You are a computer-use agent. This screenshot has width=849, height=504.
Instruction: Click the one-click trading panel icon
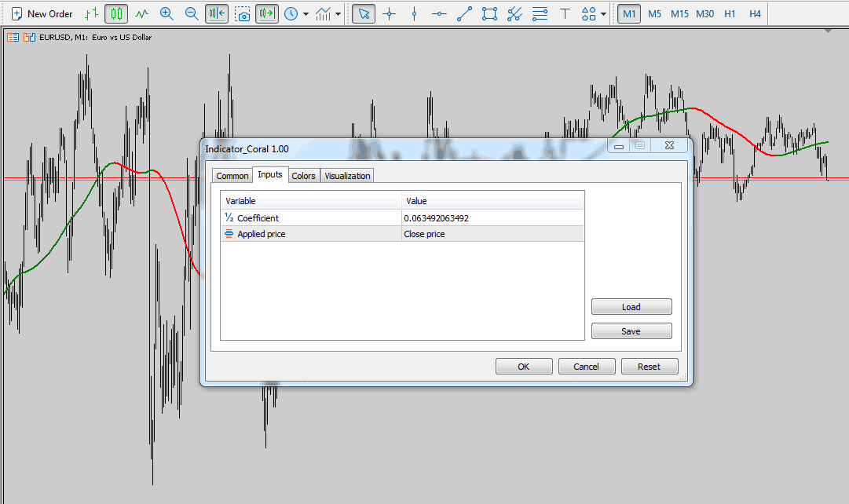pos(29,38)
